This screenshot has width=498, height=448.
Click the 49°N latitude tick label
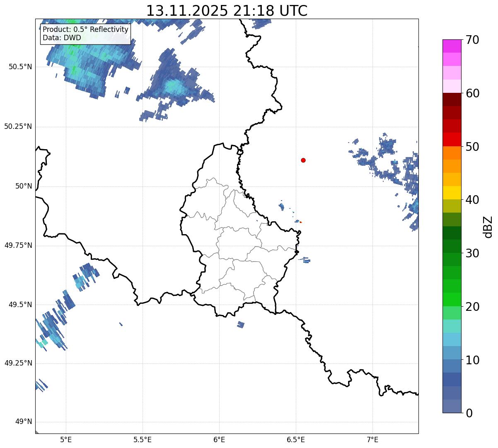[x=23, y=422]
